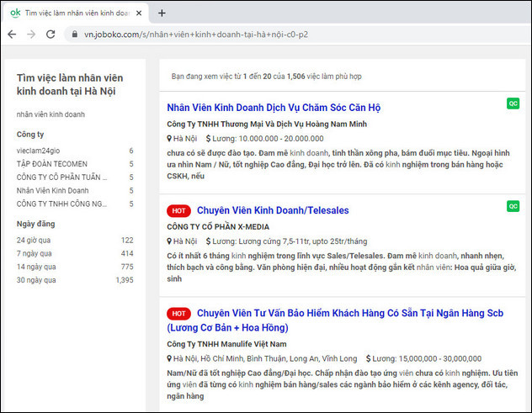
Task: Click dollar icon beside Lương 15,000,000 - 30,000,000
Action: click(x=369, y=358)
